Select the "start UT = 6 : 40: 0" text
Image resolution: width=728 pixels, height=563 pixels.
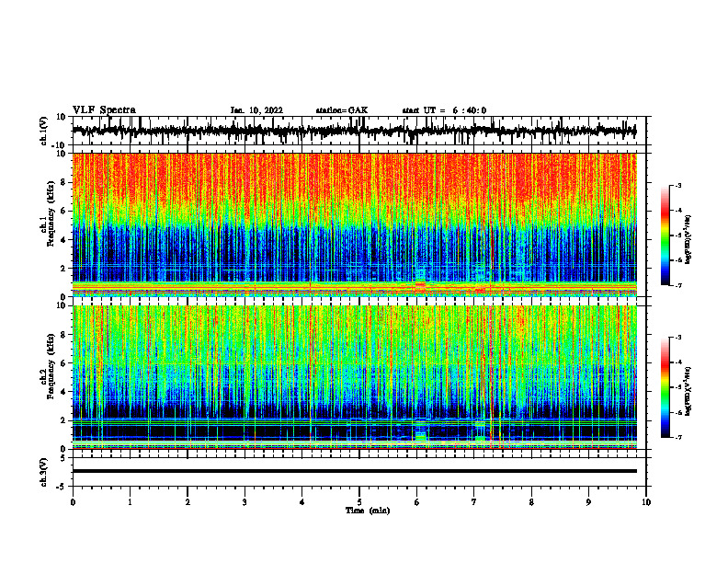tap(444, 110)
